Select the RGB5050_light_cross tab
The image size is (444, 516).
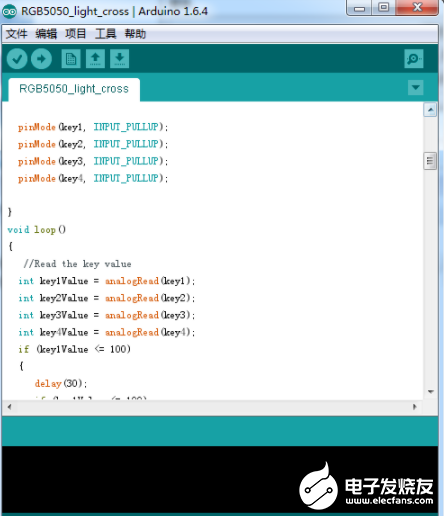click(74, 89)
